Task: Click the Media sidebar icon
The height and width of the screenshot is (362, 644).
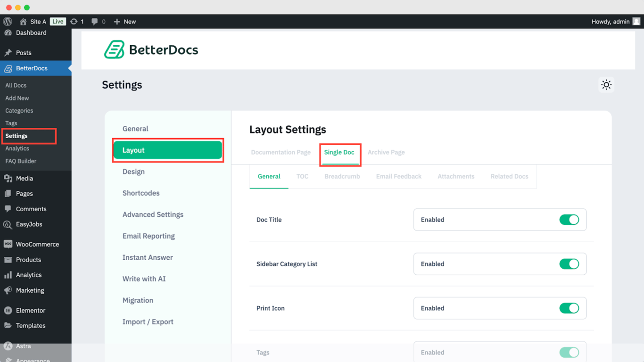Action: tap(8, 178)
